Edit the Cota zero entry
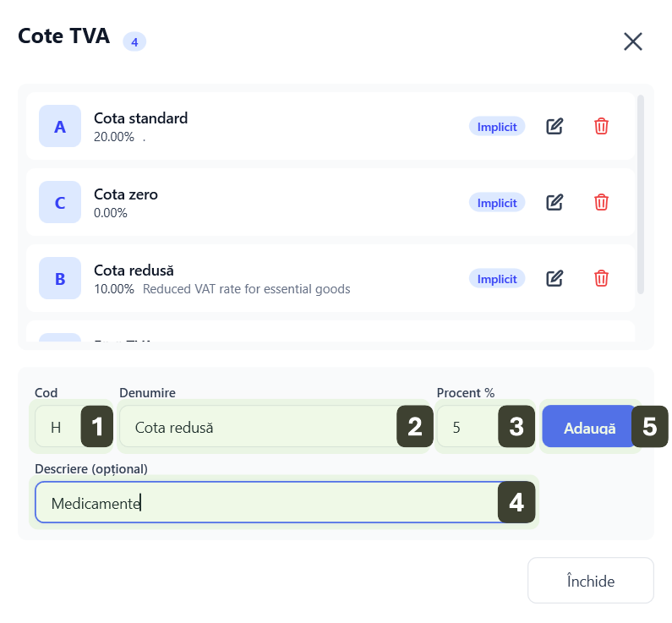Image resolution: width=672 pixels, height=623 pixels. pos(555,202)
